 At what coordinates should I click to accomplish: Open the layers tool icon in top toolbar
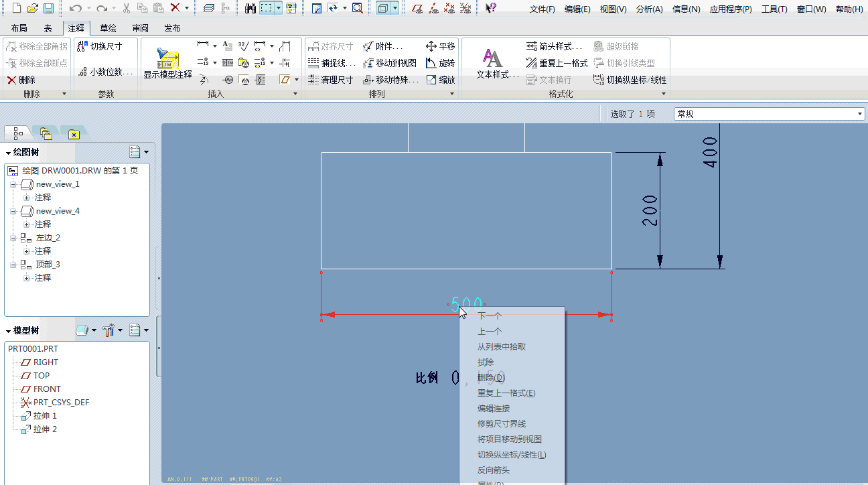coord(208,8)
